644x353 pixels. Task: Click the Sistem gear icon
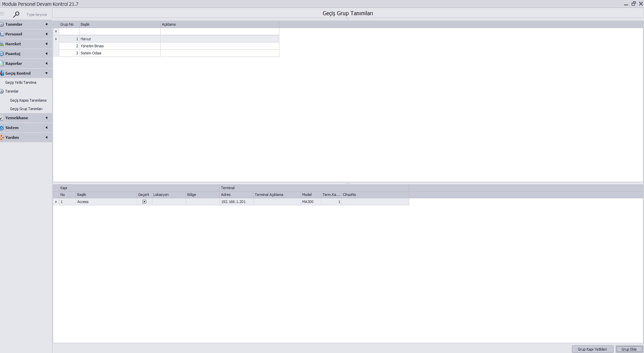pyautogui.click(x=2, y=128)
